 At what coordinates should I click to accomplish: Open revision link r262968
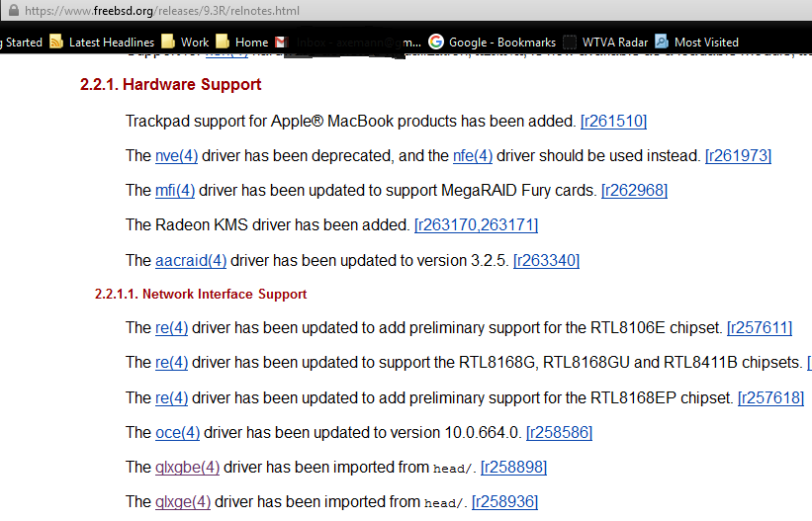click(634, 191)
